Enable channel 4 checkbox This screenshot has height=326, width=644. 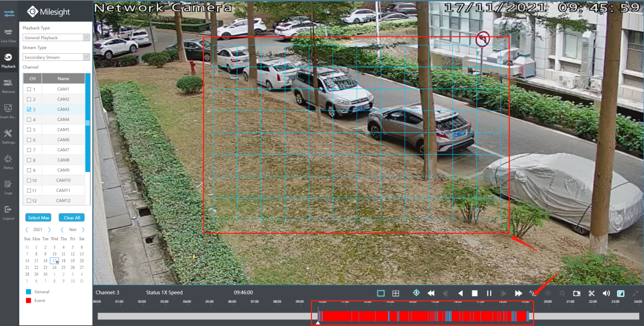[x=29, y=120]
